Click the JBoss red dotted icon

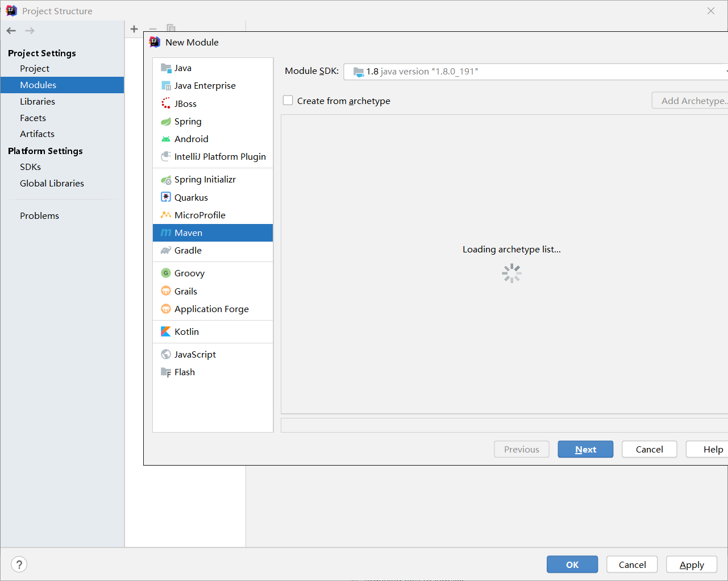point(166,103)
